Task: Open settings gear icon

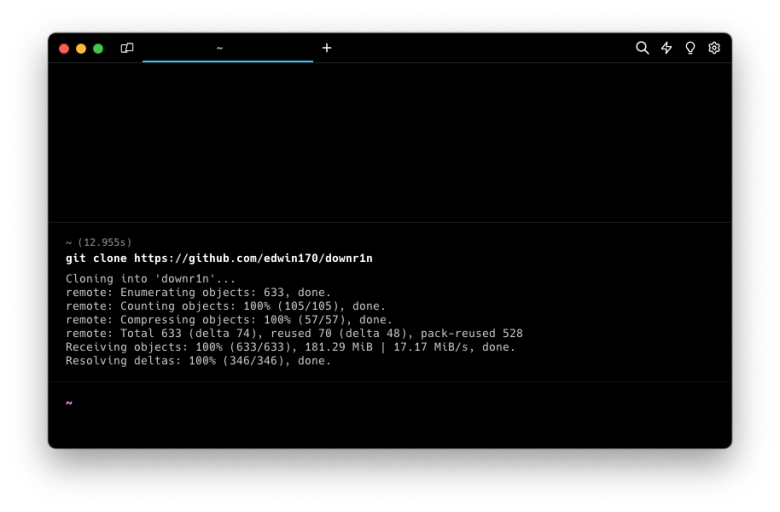Action: coord(714,48)
